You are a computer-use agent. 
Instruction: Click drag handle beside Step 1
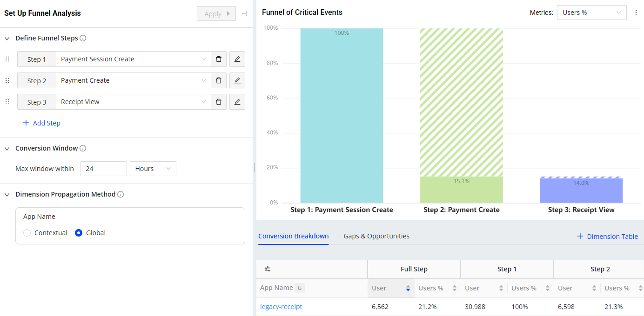click(7, 59)
